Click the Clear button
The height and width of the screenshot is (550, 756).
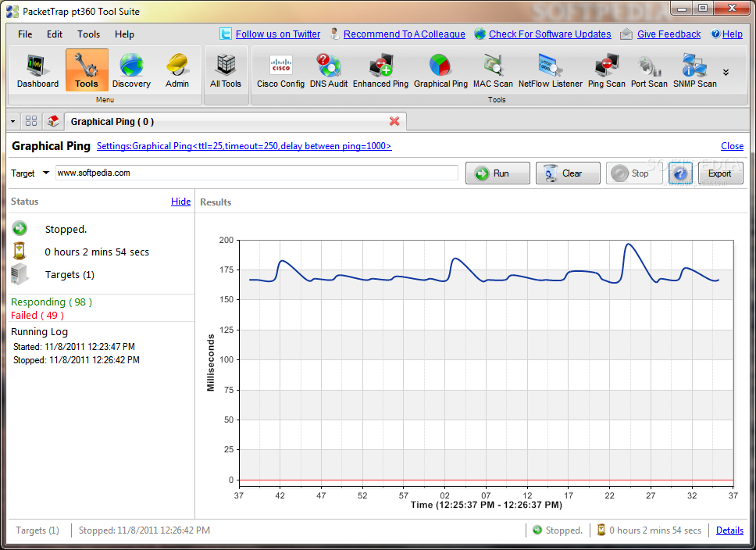coord(568,173)
